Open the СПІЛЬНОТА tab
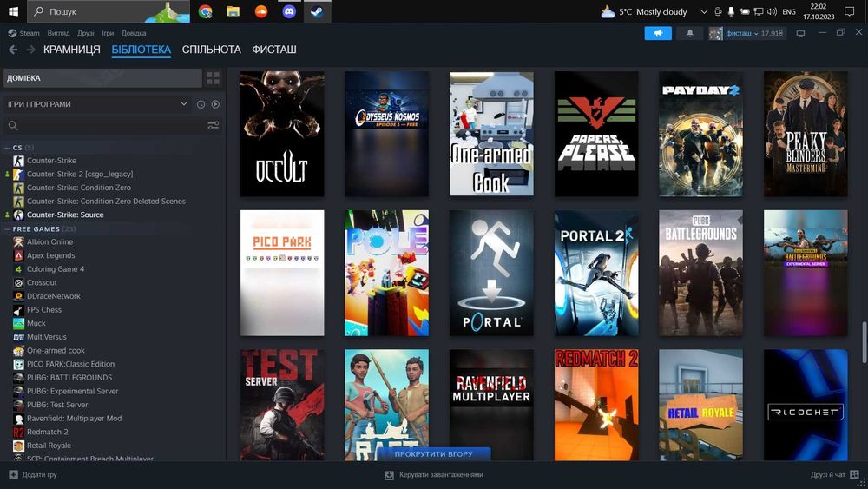This screenshot has width=868, height=489. click(212, 50)
